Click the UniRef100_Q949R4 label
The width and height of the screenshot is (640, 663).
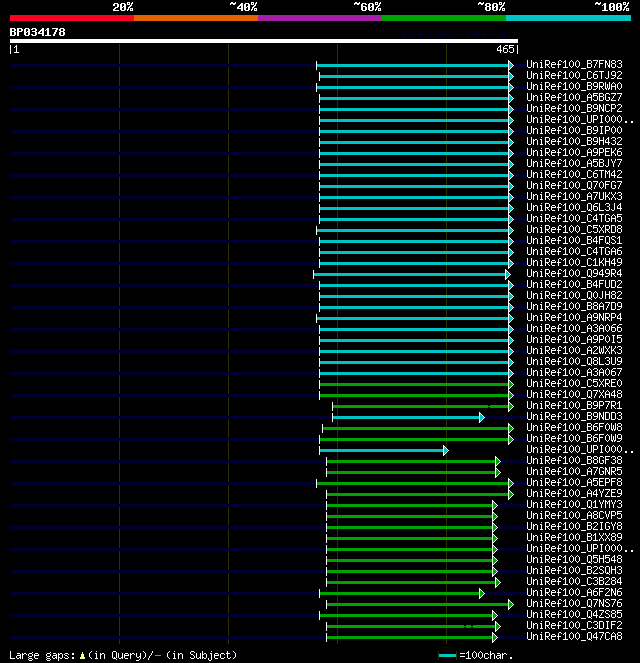click(x=574, y=273)
